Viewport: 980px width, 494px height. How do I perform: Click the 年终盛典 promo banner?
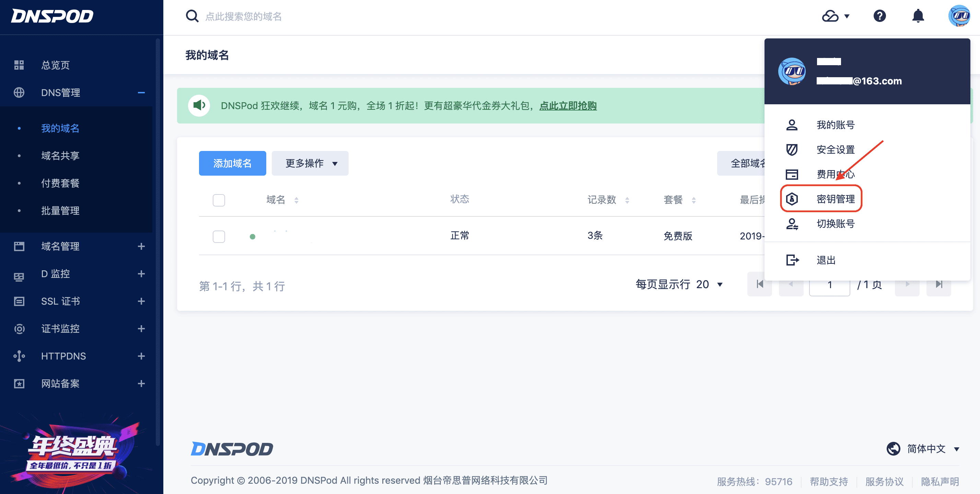[76, 452]
